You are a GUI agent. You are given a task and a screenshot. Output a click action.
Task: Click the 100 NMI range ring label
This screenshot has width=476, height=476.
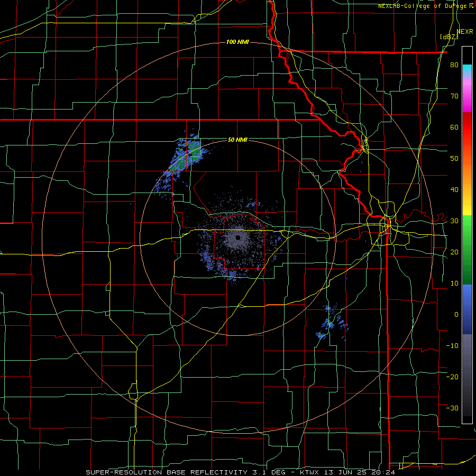[237, 42]
